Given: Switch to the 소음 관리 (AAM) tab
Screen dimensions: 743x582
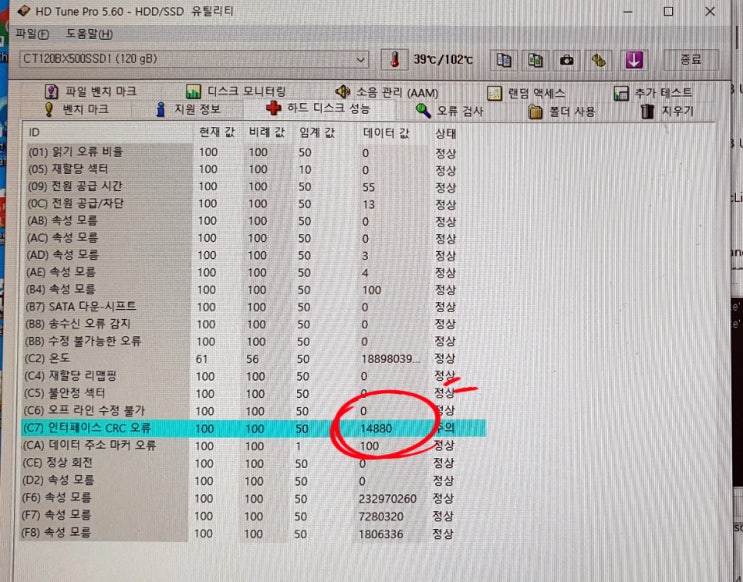Looking at the screenshot, I should [387, 92].
